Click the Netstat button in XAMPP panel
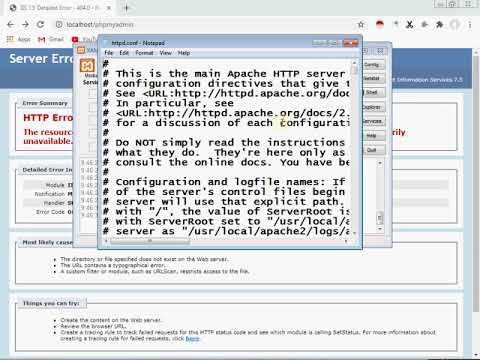 [x=373, y=78]
